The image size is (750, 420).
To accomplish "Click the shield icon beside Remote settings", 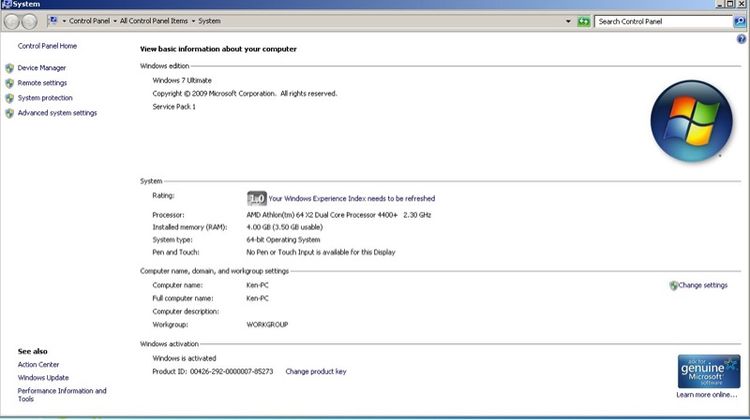I will pyautogui.click(x=10, y=83).
